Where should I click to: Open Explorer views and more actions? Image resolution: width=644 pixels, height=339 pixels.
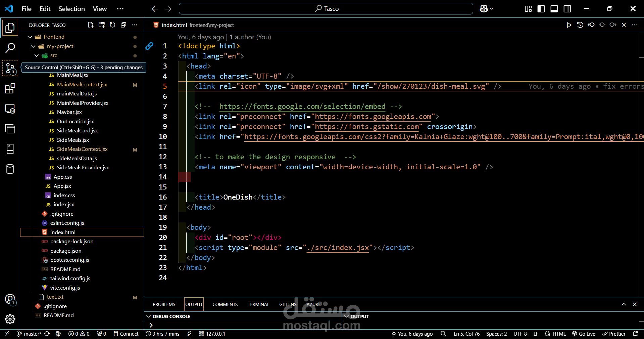point(135,25)
